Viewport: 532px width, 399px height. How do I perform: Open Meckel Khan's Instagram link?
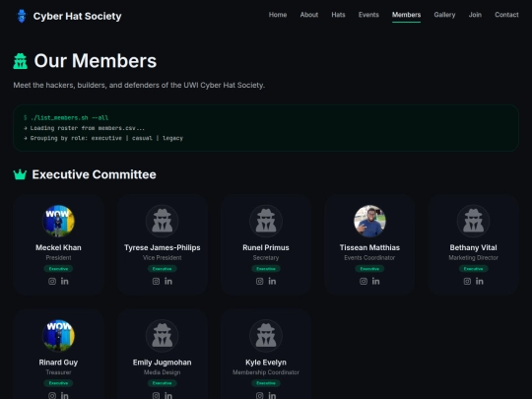coord(52,281)
